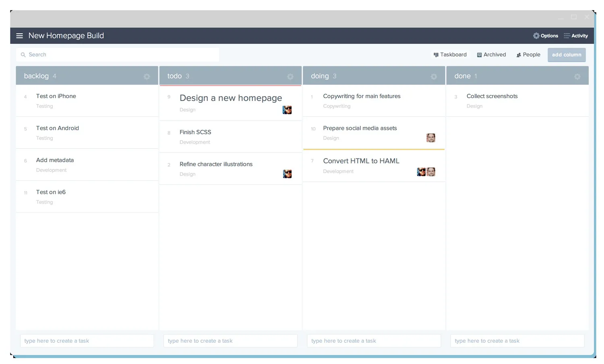This screenshot has height=364, width=604.
Task: Click the task input field under the backlog column
Action: (87, 341)
